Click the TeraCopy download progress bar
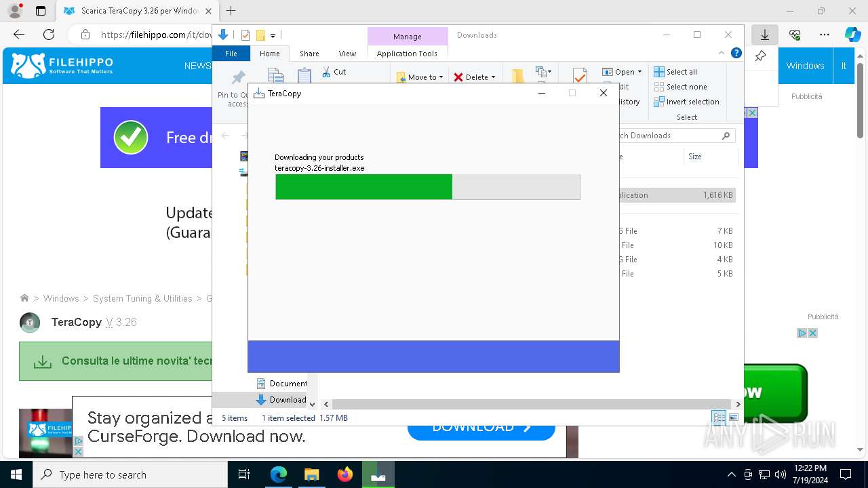Viewport: 868px width, 488px height. 428,187
